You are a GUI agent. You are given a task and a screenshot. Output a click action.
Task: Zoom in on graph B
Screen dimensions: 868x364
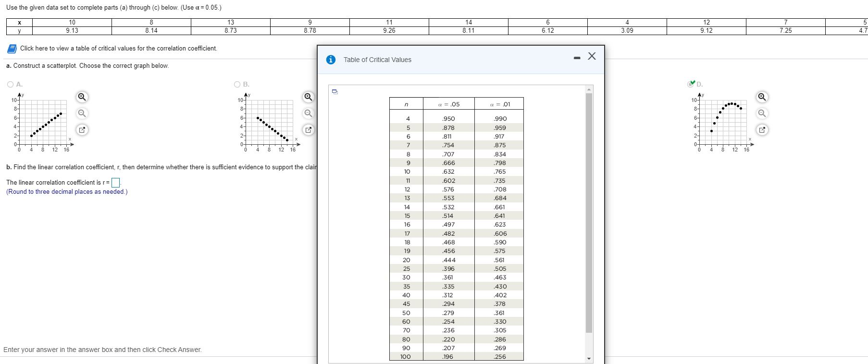[x=309, y=97]
